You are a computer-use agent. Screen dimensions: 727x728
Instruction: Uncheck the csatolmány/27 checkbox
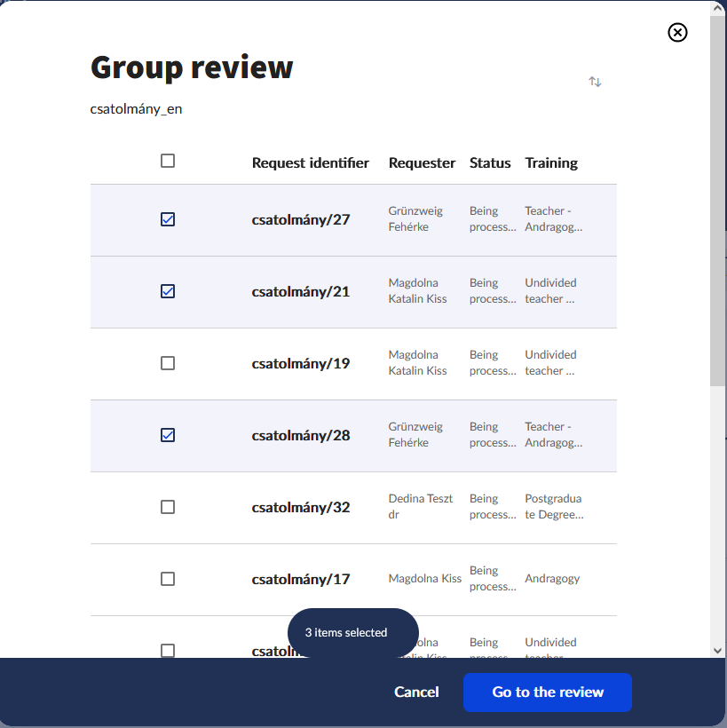coord(168,219)
